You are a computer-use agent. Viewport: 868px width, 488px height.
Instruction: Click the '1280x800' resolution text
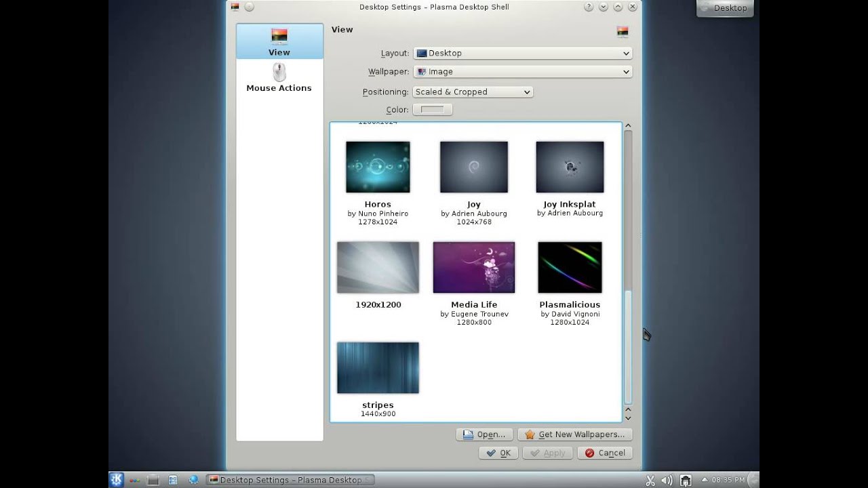coord(474,322)
